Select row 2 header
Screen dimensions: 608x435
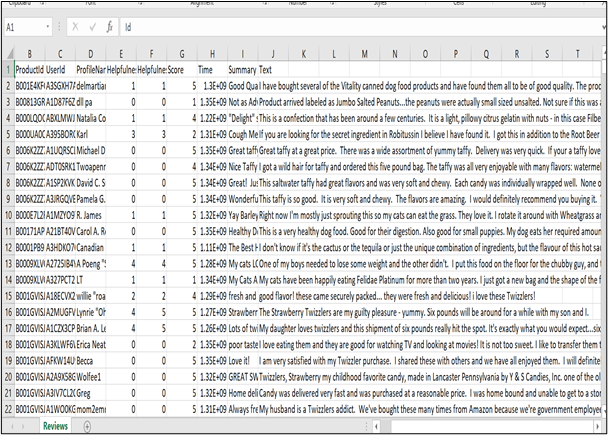(9, 86)
